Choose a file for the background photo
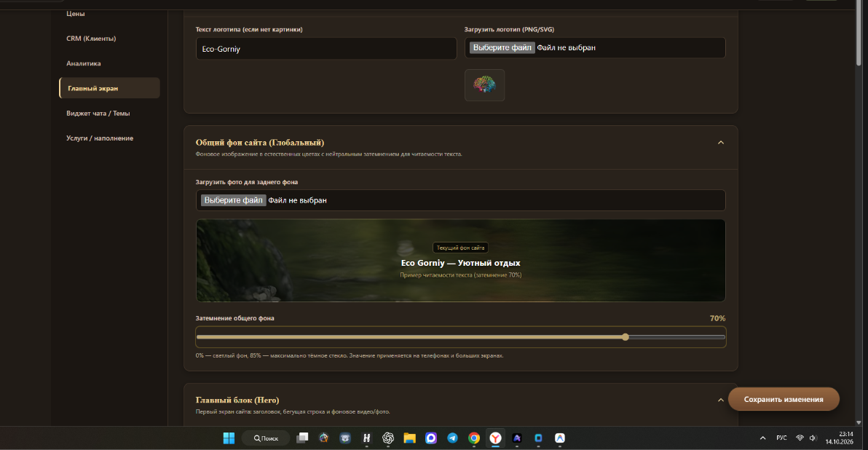Screen dimensions: 868x450 tap(234, 200)
